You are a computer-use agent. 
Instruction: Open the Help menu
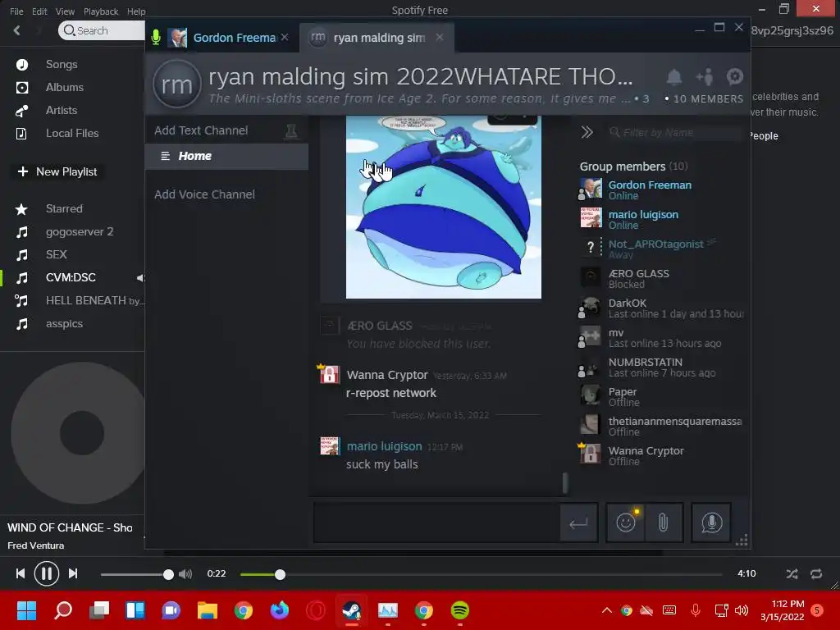coord(136,11)
